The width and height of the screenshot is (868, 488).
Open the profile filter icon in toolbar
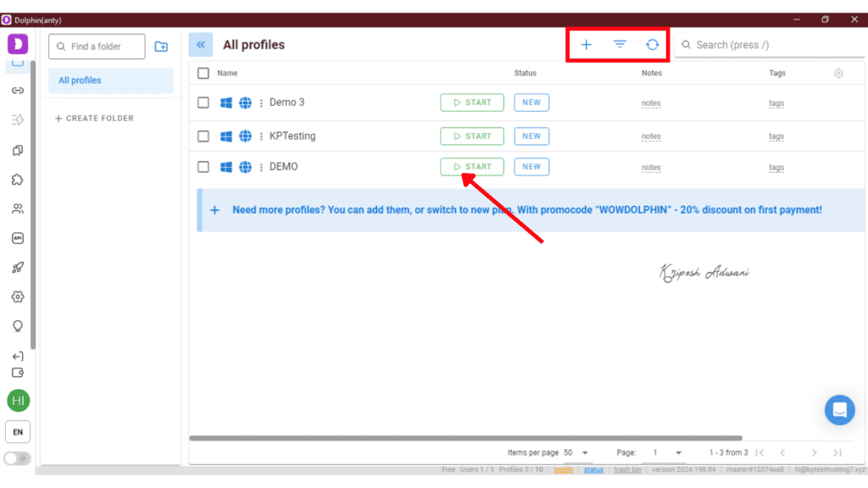[x=619, y=44]
